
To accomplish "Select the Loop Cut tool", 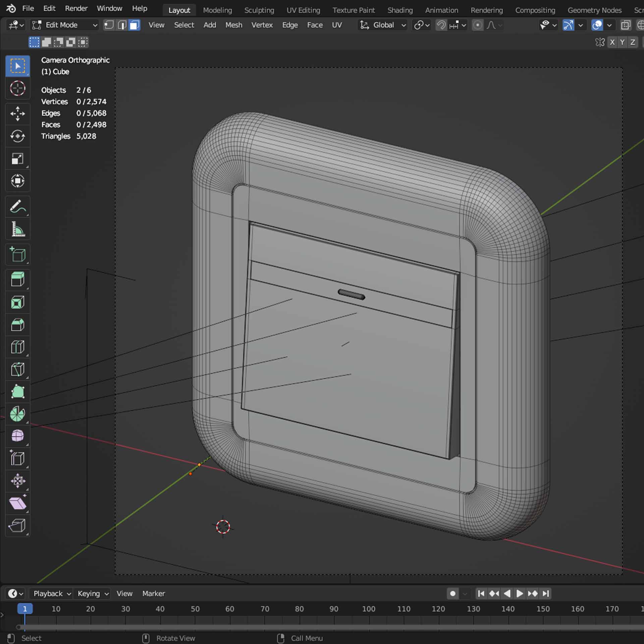I will pos(17,347).
